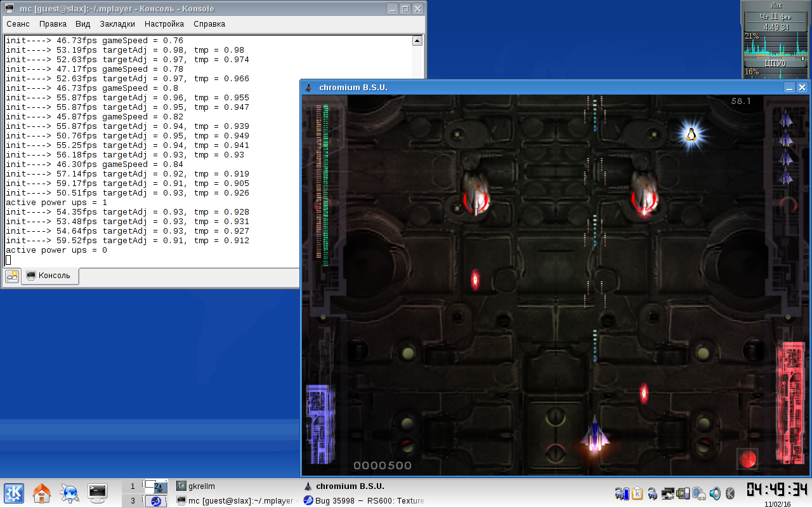Click new session icon in Konsole

pyautogui.click(x=12, y=276)
